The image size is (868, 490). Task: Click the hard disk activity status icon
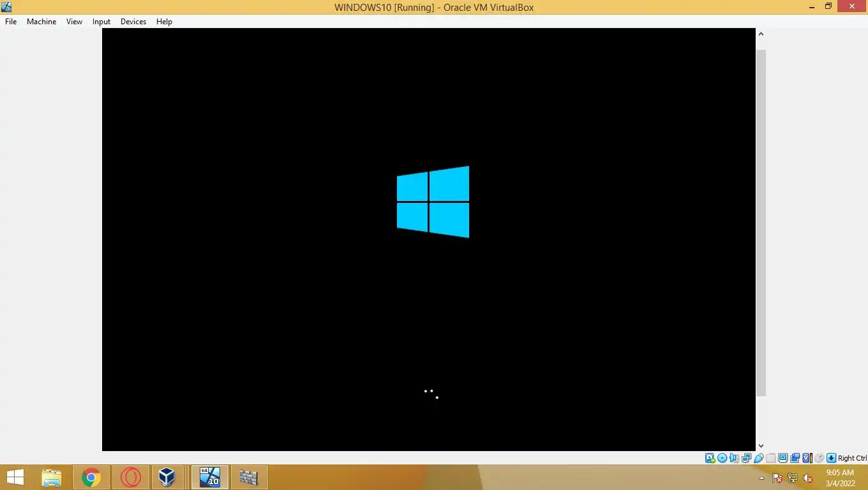click(710, 458)
